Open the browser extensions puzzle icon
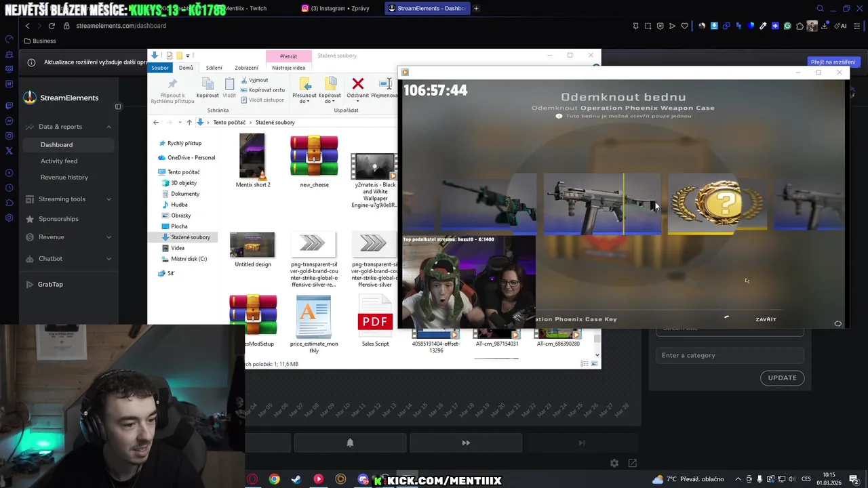This screenshot has height=488, width=868. coord(800,26)
